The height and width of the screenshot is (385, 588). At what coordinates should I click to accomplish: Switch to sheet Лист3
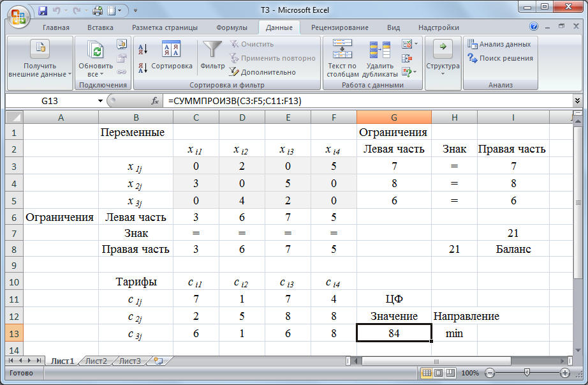click(x=129, y=361)
